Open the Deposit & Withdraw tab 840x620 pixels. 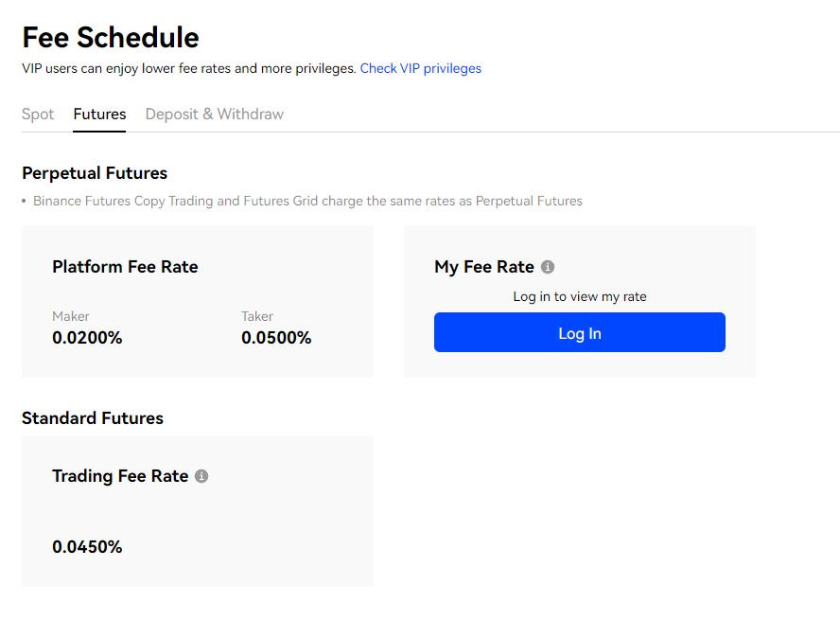click(215, 115)
